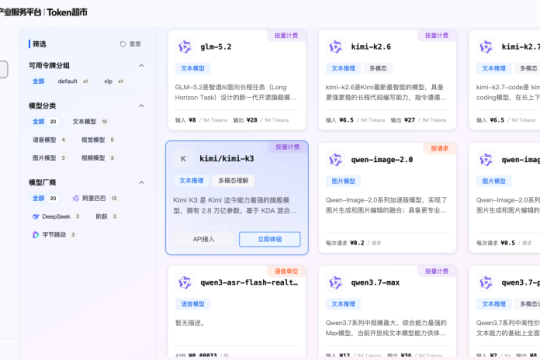Viewport: 540px width, 360px height.
Task: Click the 暂无描述 text on qwen3-asr card
Action: (190, 323)
